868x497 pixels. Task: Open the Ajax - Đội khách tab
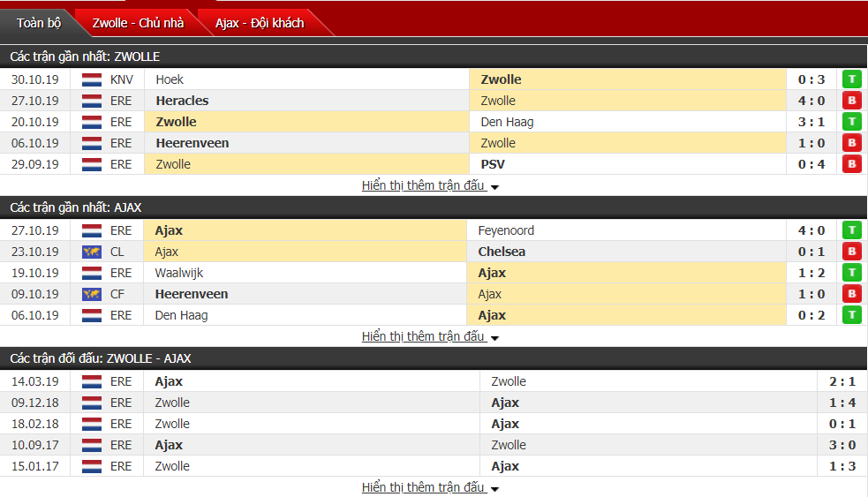coord(260,23)
